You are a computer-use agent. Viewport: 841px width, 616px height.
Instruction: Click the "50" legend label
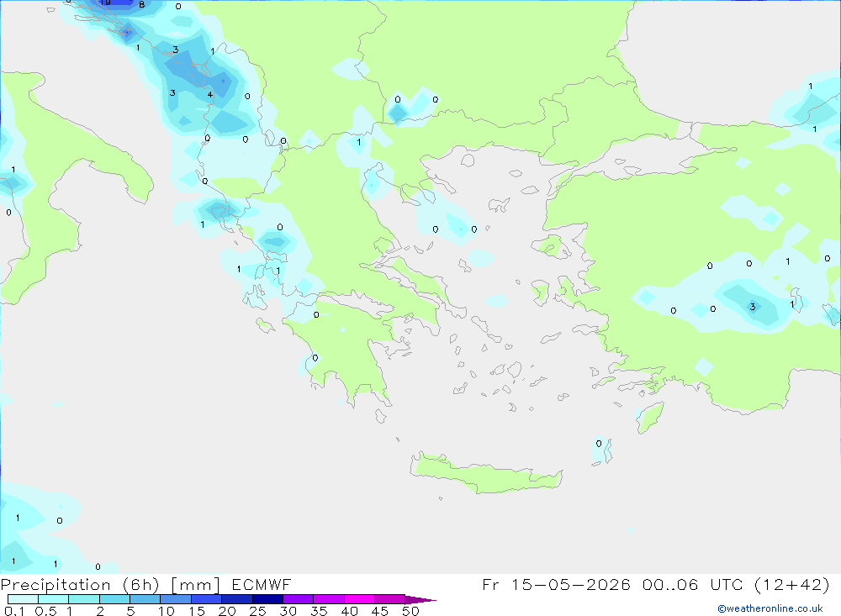[x=410, y=611]
